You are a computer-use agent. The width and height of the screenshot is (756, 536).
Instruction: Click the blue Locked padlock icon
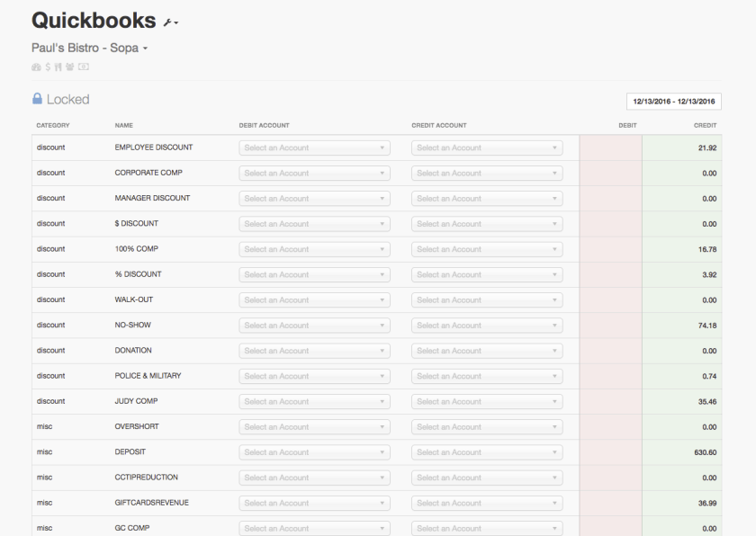[37, 99]
